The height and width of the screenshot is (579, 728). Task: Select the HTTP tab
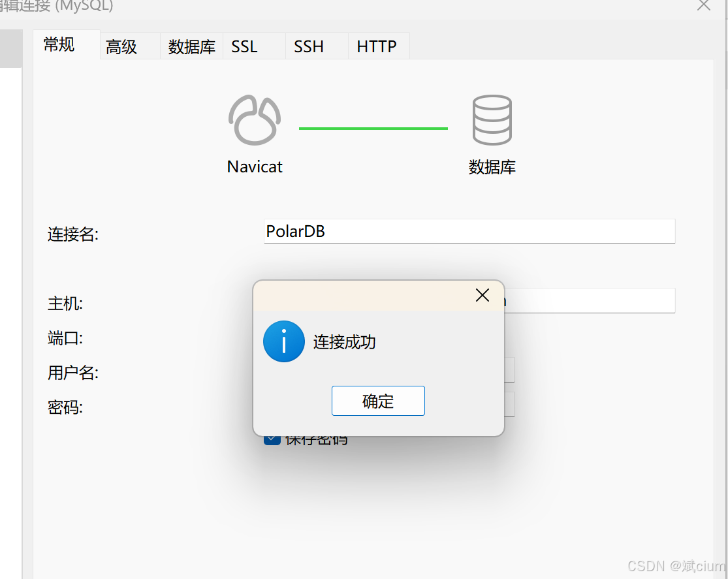pos(379,46)
